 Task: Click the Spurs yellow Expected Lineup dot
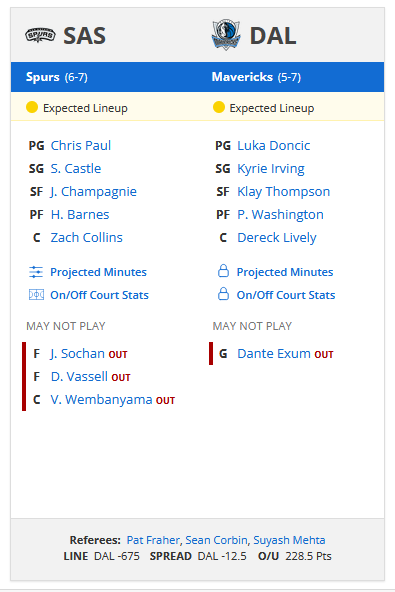pos(32,107)
